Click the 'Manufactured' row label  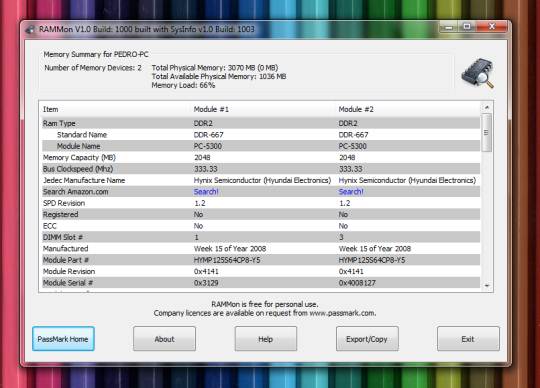click(x=65, y=249)
